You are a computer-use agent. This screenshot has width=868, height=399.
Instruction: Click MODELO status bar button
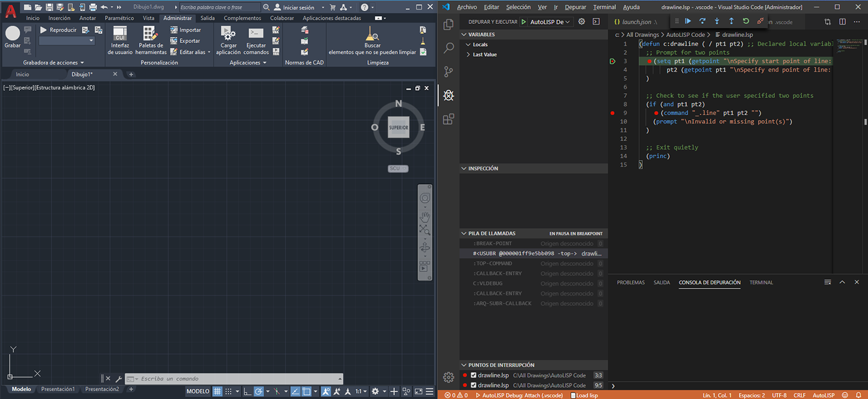(x=198, y=392)
